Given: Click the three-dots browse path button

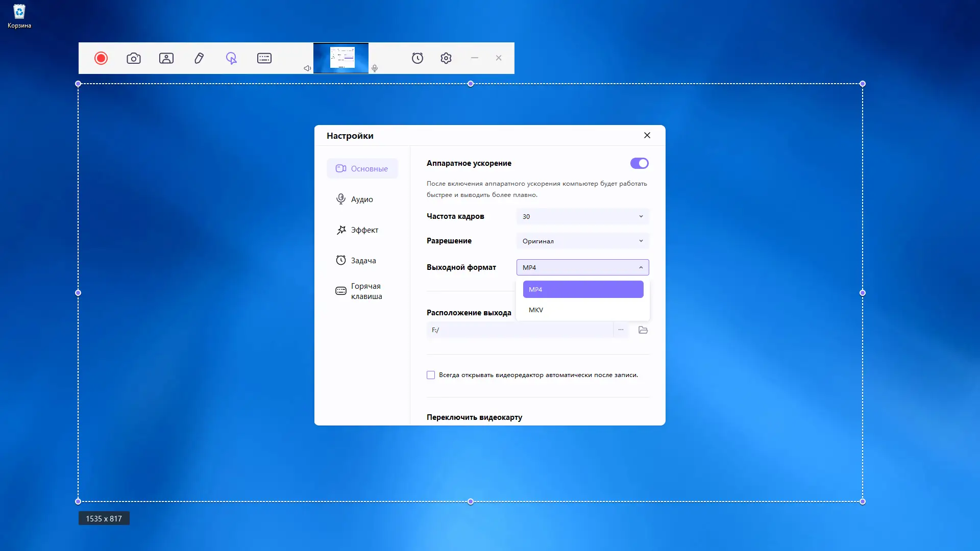Looking at the screenshot, I should pyautogui.click(x=621, y=330).
